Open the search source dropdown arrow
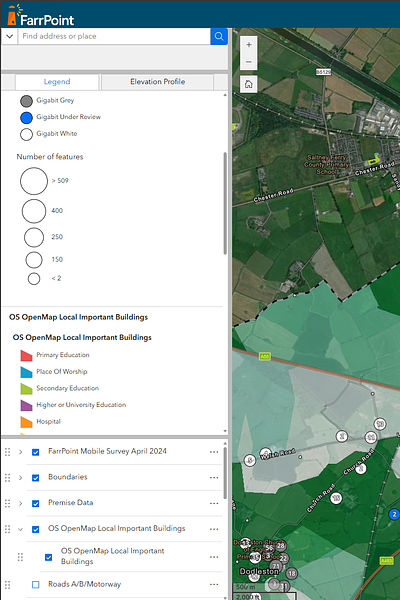Image resolution: width=400 pixels, height=600 pixels. point(10,36)
